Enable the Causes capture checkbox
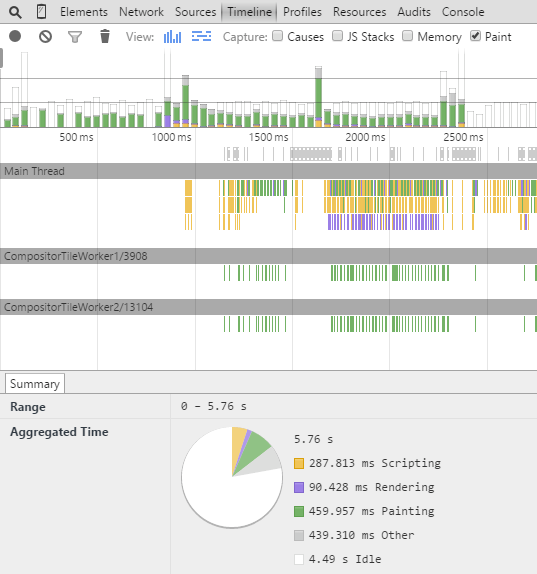The width and height of the screenshot is (537, 574). (278, 36)
